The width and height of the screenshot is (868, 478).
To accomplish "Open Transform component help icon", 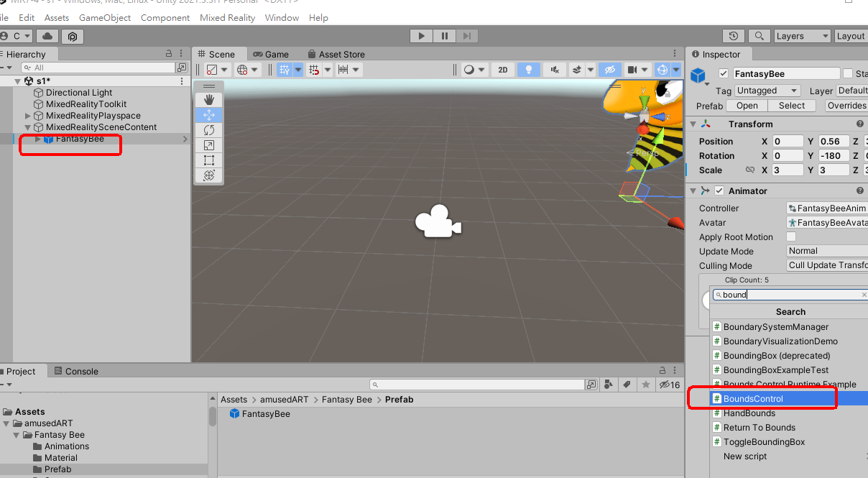I will tap(860, 124).
